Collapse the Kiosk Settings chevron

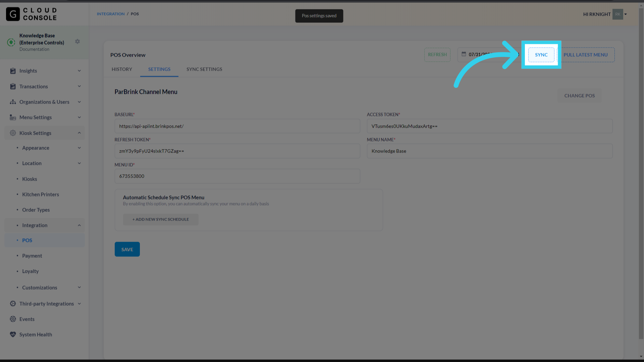pyautogui.click(x=79, y=133)
